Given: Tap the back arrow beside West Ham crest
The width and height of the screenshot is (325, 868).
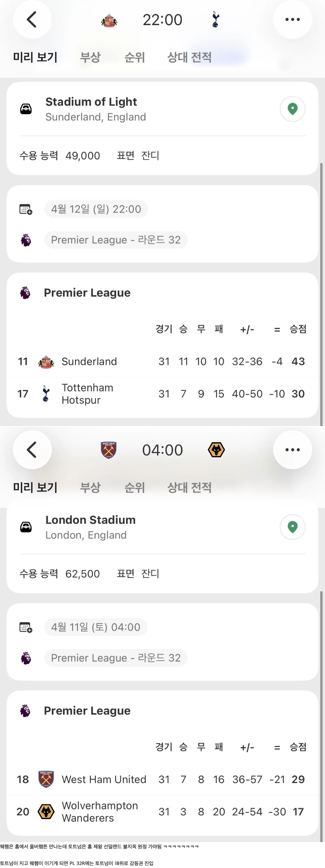Looking at the screenshot, I should (32, 450).
